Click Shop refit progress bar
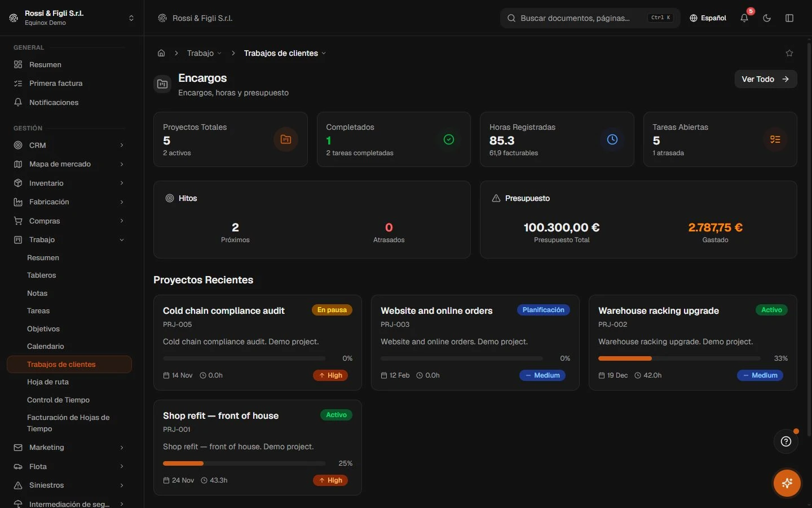 point(244,463)
